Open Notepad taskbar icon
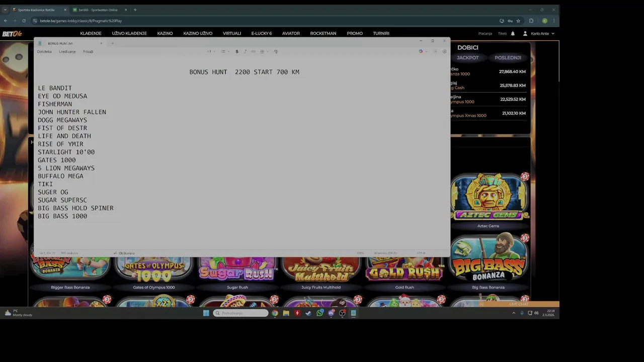 coord(353,313)
